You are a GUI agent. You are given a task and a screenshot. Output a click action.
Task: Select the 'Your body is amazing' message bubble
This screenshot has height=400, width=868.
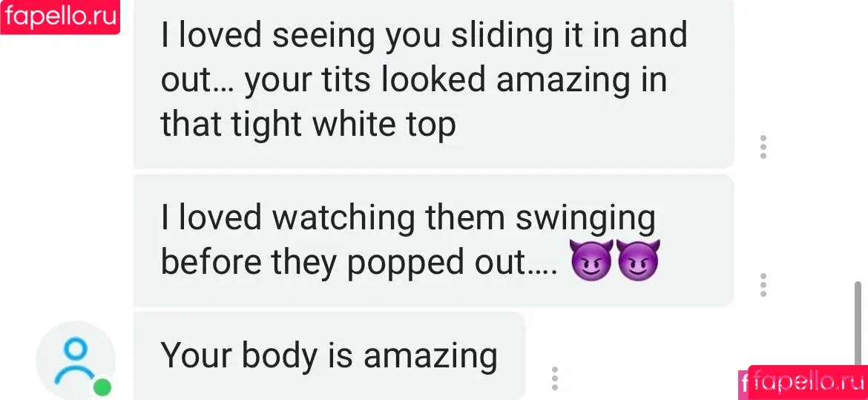tap(329, 355)
